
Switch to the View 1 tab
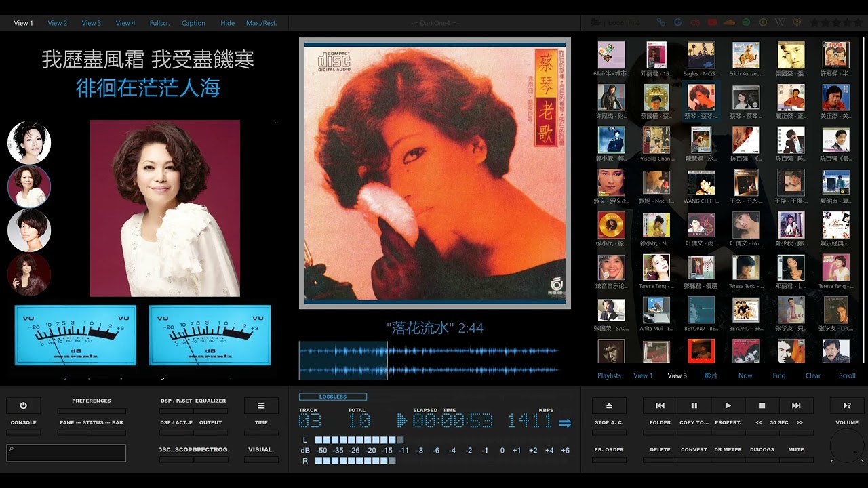coord(24,23)
